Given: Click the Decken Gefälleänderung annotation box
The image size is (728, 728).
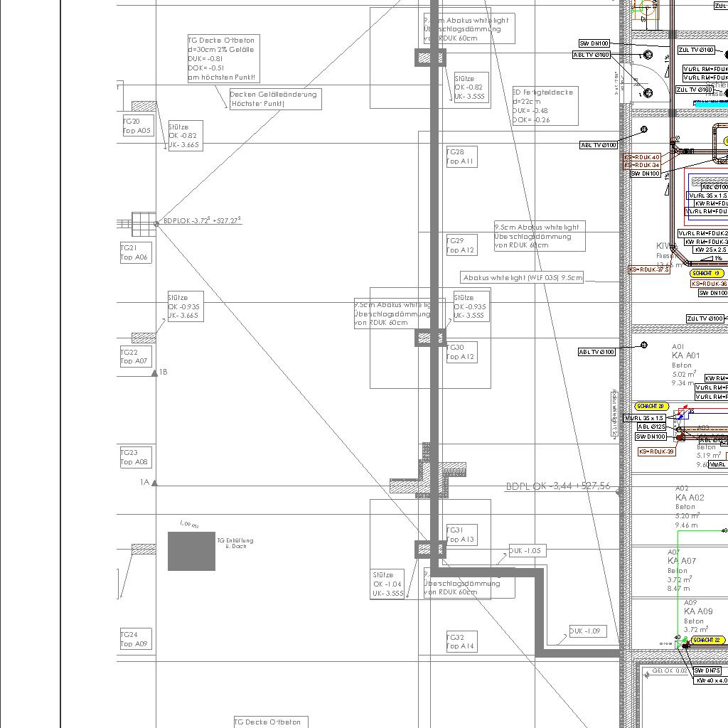Looking at the screenshot, I should click(274, 99).
